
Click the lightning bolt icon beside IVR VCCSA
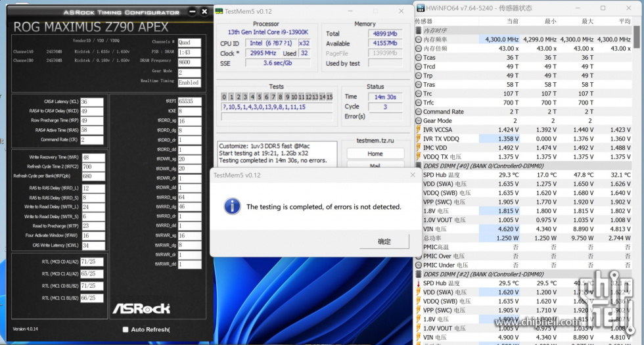click(419, 130)
